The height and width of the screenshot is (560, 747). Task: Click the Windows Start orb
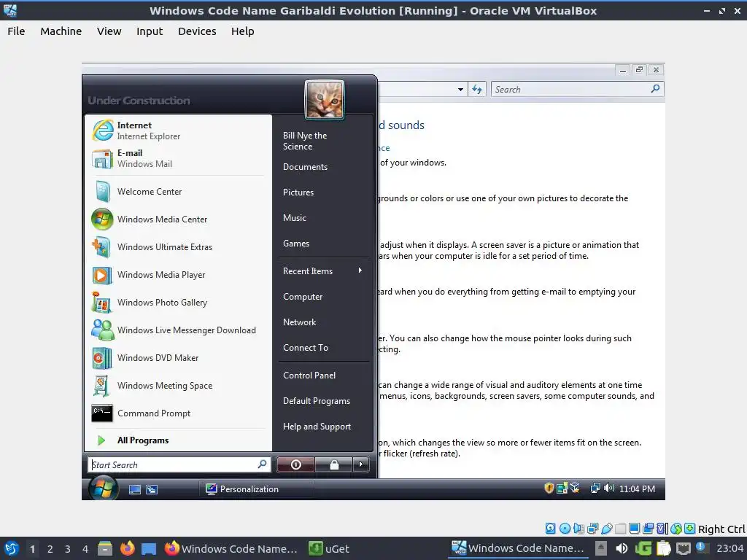103,488
